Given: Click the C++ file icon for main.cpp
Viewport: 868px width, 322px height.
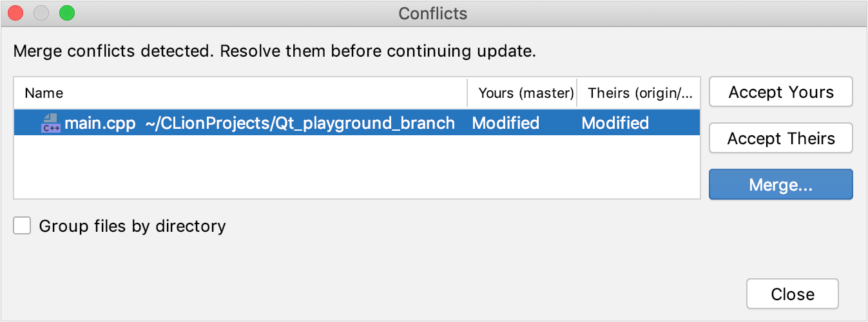Looking at the screenshot, I should (x=50, y=122).
